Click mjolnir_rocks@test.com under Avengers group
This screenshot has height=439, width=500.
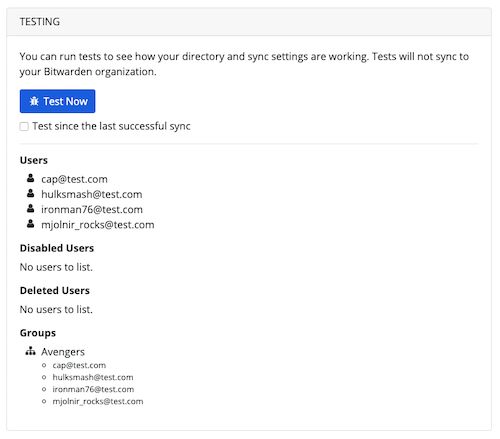[98, 401]
